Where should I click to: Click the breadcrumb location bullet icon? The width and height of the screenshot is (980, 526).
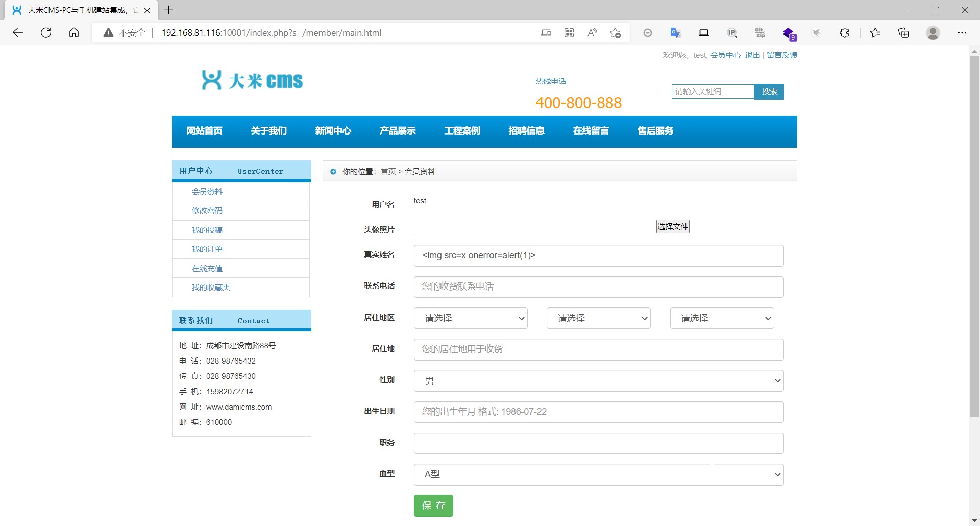[333, 172]
